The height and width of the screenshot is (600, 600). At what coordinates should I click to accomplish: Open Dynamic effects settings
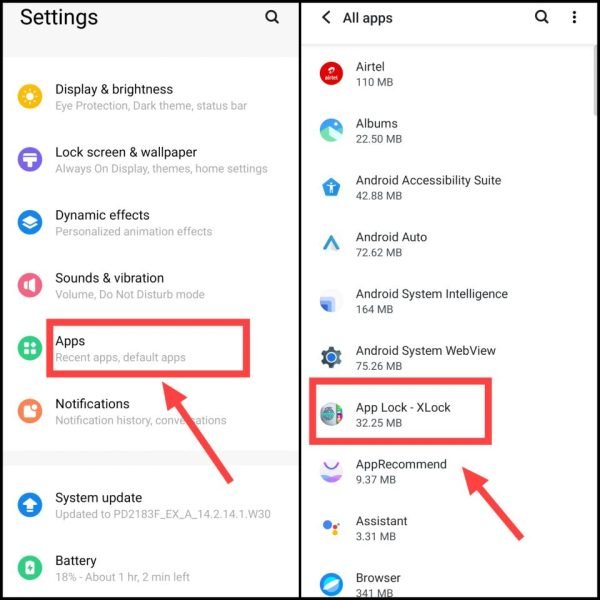150,222
